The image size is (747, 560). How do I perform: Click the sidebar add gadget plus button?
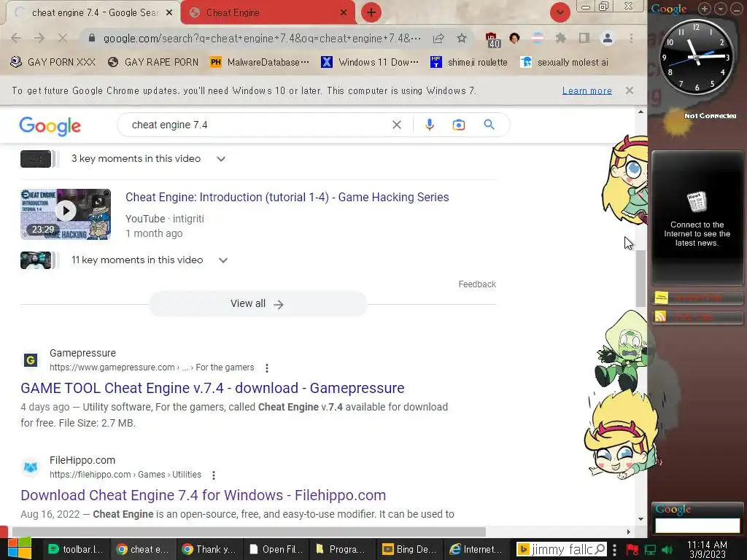705,8
